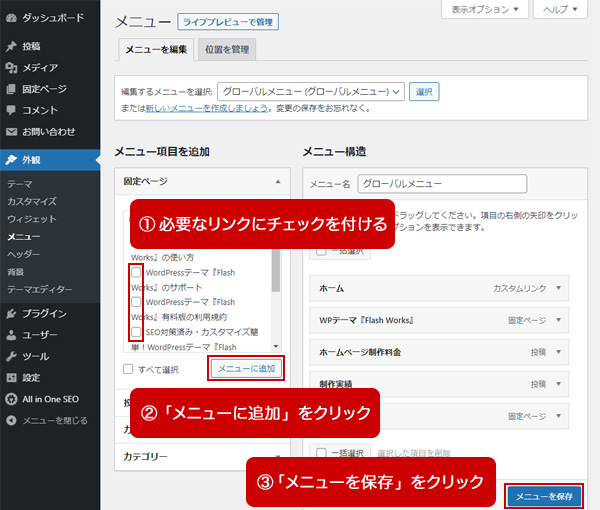The width and height of the screenshot is (600, 510).
Task: Open 背景 in the 外観 submenu
Action: pos(16,272)
